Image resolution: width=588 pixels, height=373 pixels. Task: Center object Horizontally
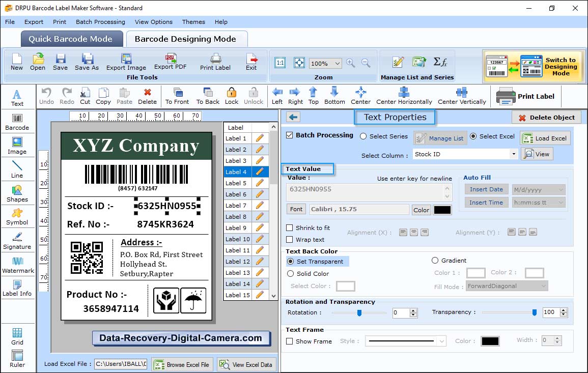[404, 96]
